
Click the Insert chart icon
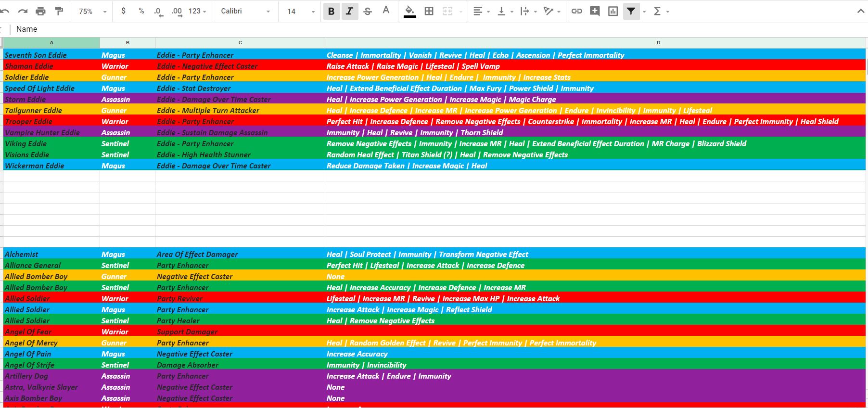613,11
